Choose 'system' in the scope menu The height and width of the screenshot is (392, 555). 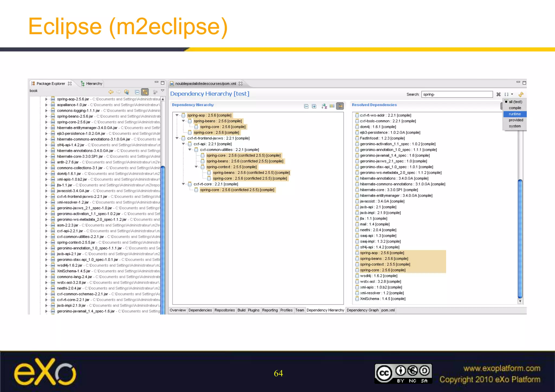515,126
